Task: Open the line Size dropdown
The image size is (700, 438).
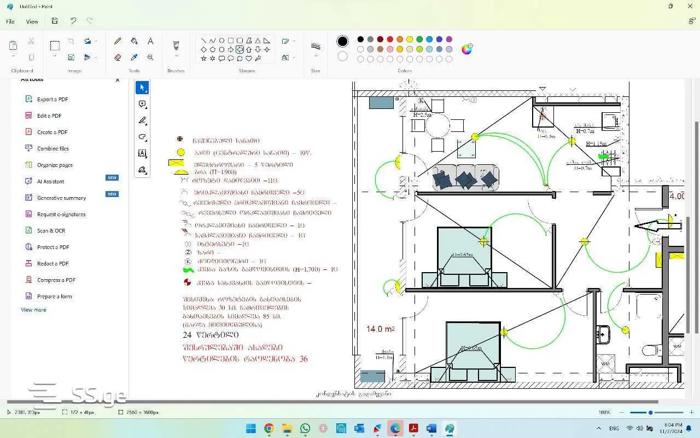Action: (316, 48)
